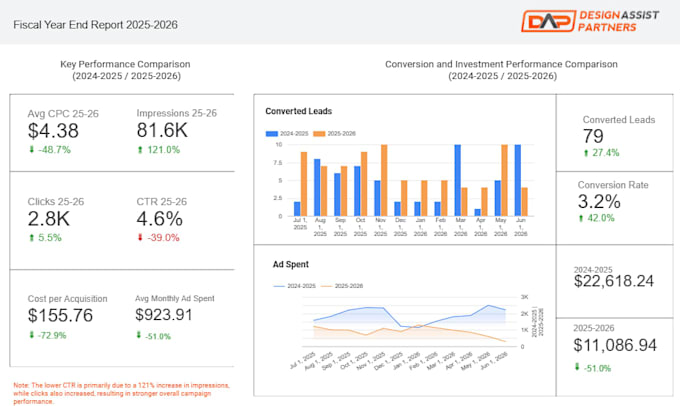The height and width of the screenshot is (406, 680).
Task: Click the -51.0% change under Avg Monthly Ad Spent
Action: (x=158, y=336)
